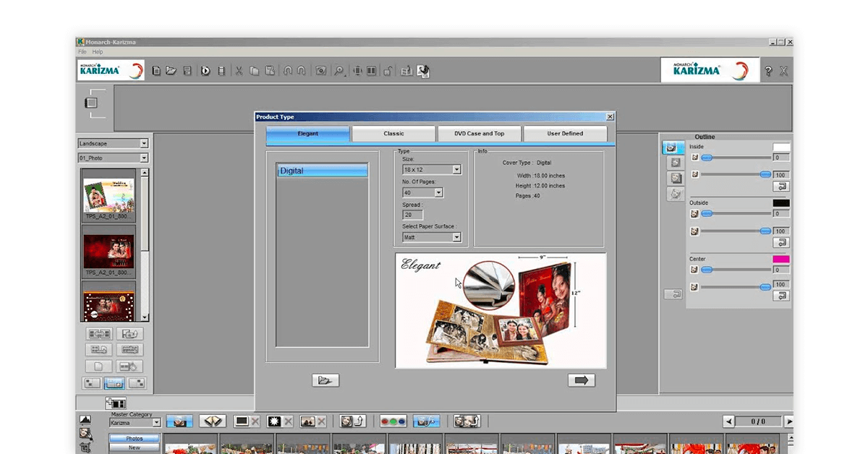Expand the No. Of Pages dropdown

[x=439, y=192]
